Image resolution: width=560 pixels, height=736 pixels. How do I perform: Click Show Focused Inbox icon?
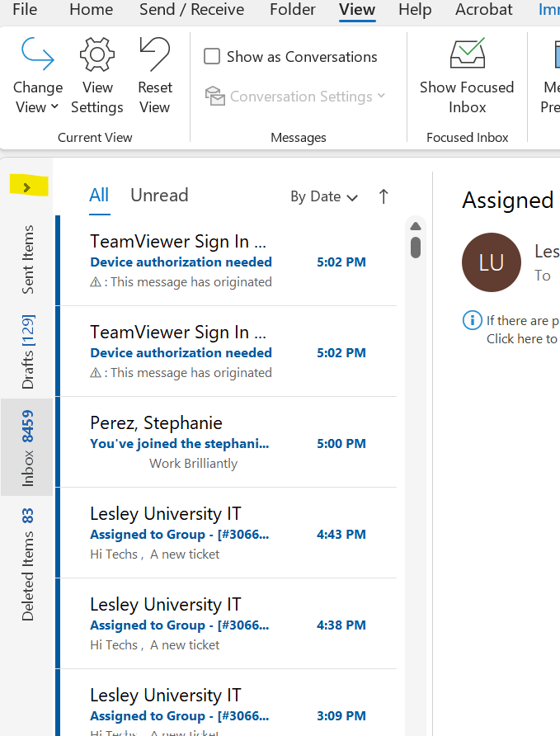467,53
